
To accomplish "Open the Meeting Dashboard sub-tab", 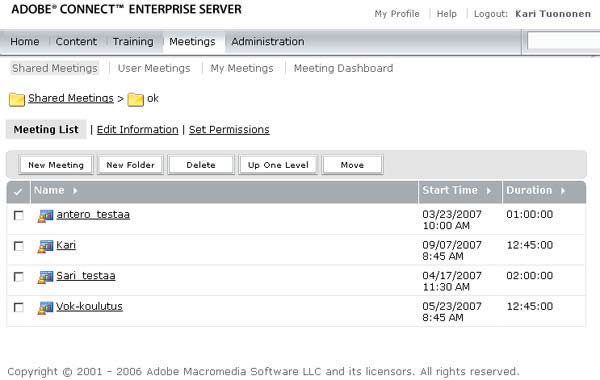I will (343, 68).
